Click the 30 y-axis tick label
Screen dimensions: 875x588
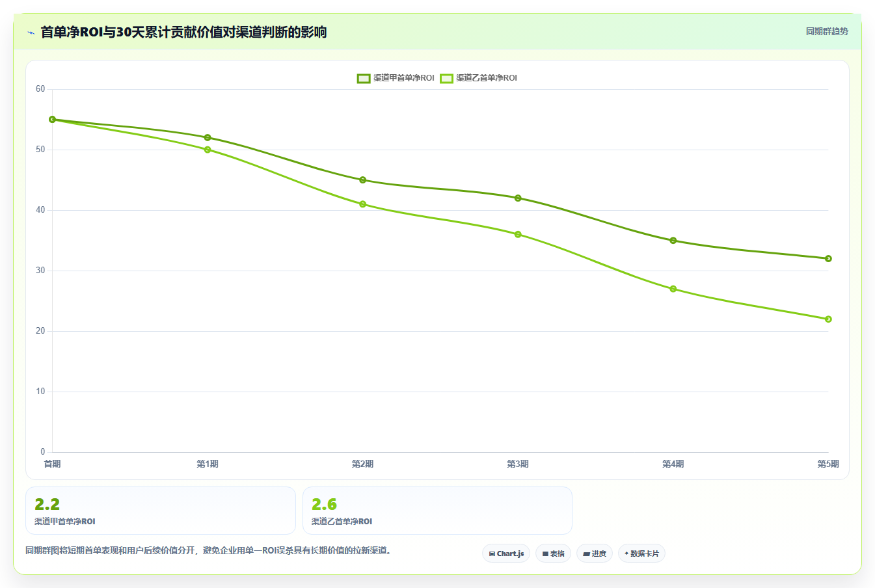coord(40,271)
